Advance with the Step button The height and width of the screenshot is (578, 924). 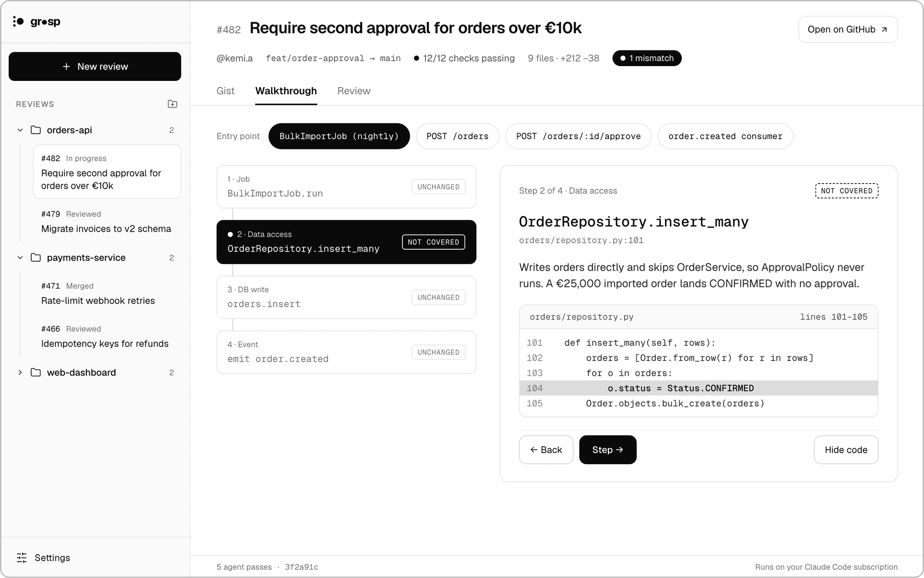coord(608,450)
